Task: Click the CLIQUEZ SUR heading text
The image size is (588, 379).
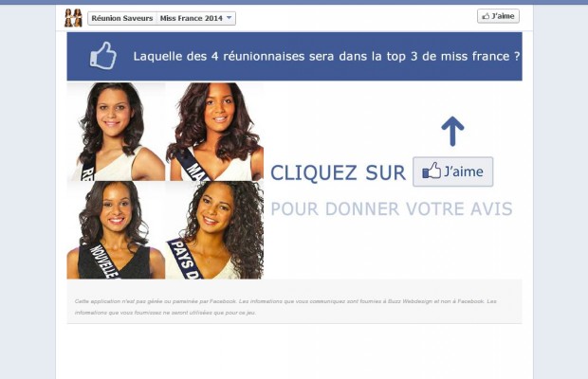Action: (x=338, y=172)
